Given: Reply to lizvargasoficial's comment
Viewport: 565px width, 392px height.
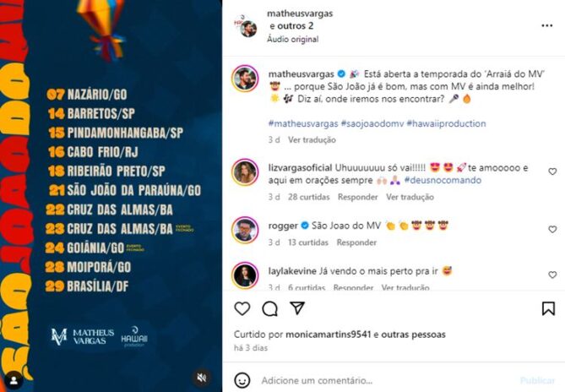Looking at the screenshot, I should pyautogui.click(x=357, y=197).
